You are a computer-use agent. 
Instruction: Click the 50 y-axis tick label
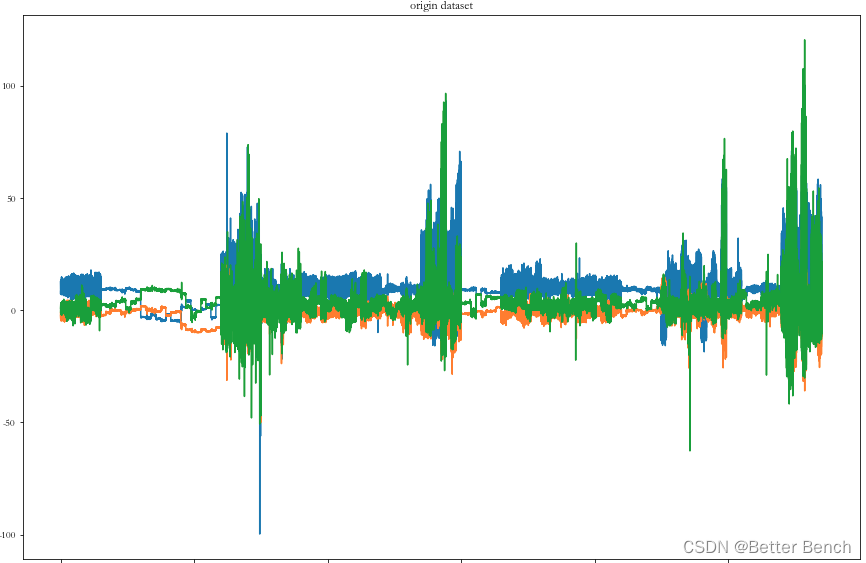click(x=11, y=198)
